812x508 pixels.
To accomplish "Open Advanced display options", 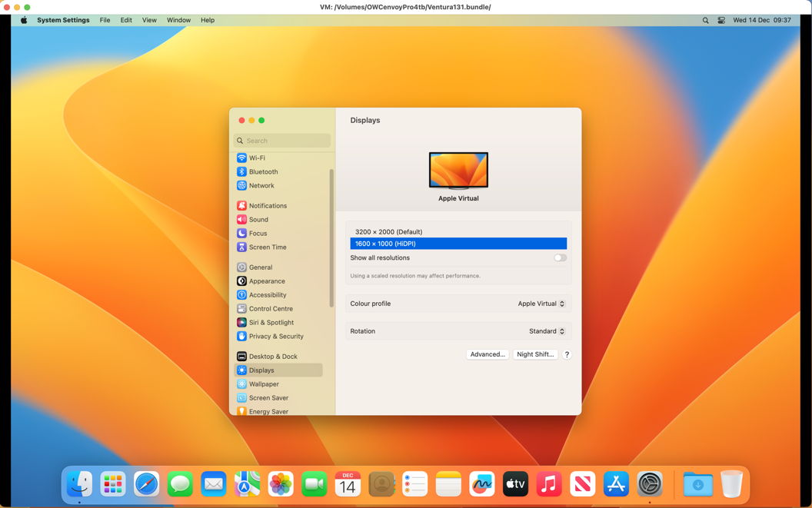I will [x=488, y=354].
